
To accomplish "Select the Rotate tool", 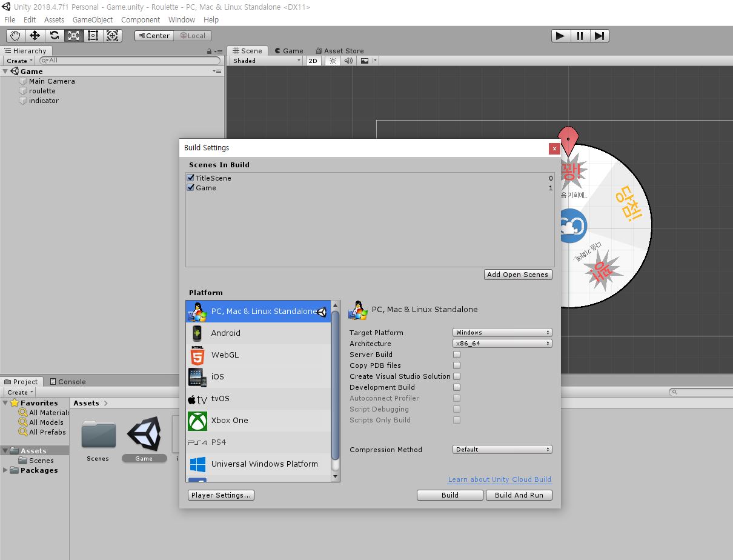I will (55, 36).
